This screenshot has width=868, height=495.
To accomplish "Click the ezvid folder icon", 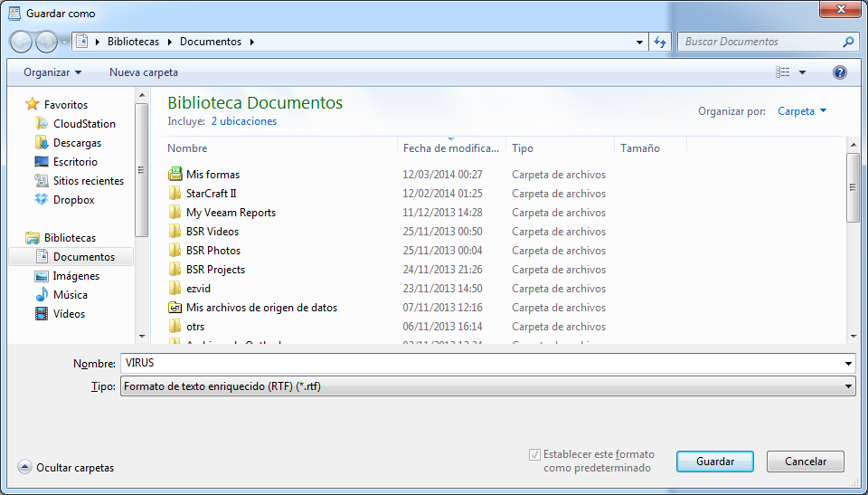I will (175, 289).
